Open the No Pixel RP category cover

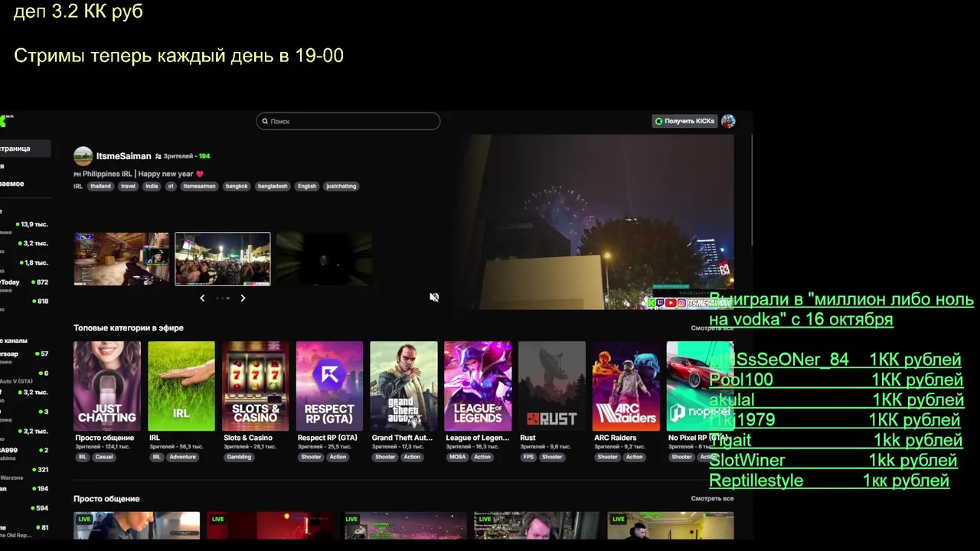(x=700, y=386)
